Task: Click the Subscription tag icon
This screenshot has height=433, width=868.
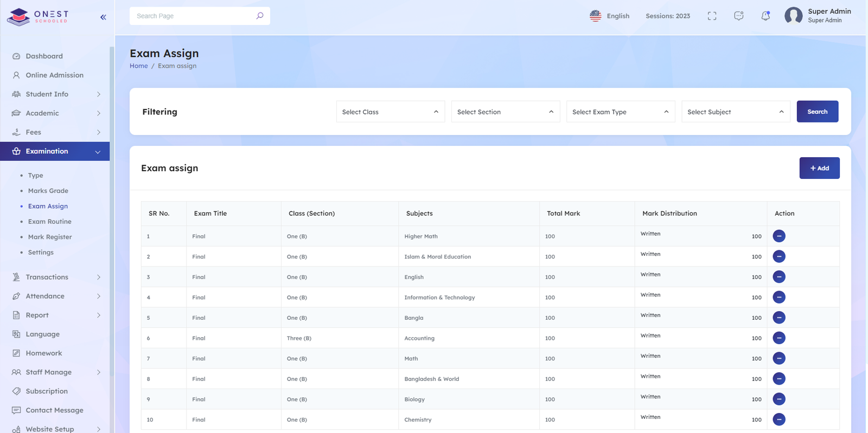Action: click(16, 391)
